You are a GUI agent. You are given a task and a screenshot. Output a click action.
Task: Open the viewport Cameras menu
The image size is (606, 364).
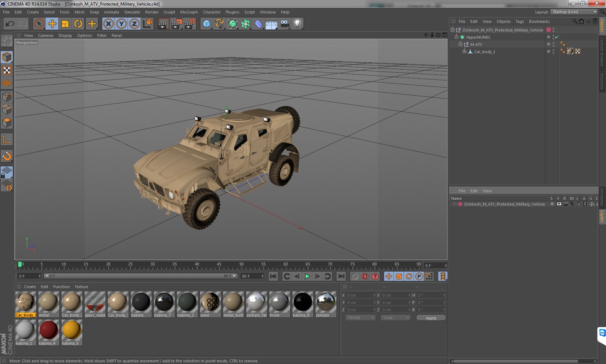point(46,35)
